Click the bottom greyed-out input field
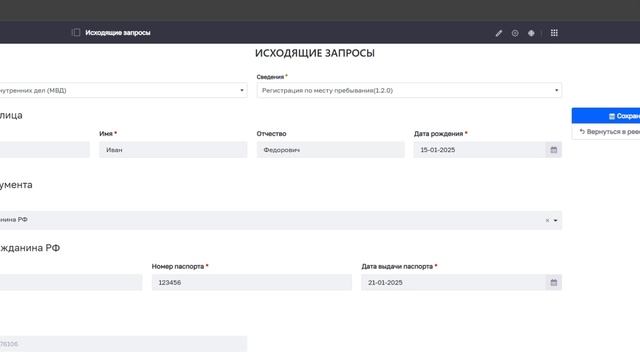This screenshot has width=640, height=360. (123, 344)
